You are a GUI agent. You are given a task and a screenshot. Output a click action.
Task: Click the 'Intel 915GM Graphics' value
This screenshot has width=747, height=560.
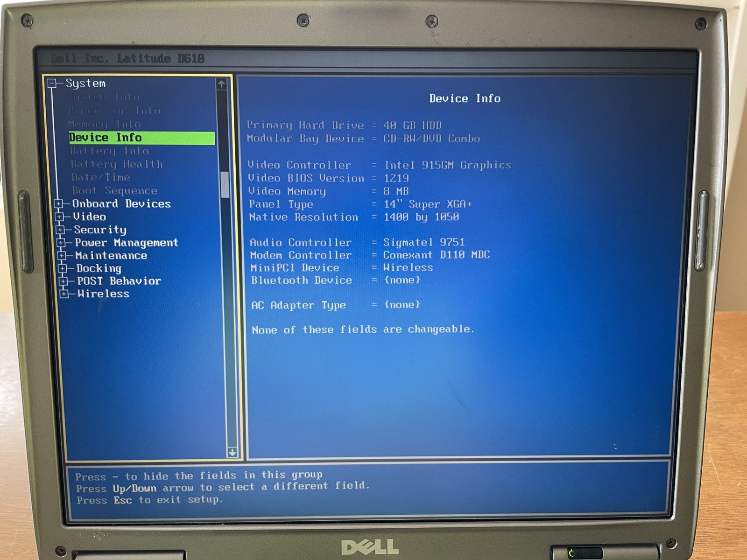click(448, 165)
